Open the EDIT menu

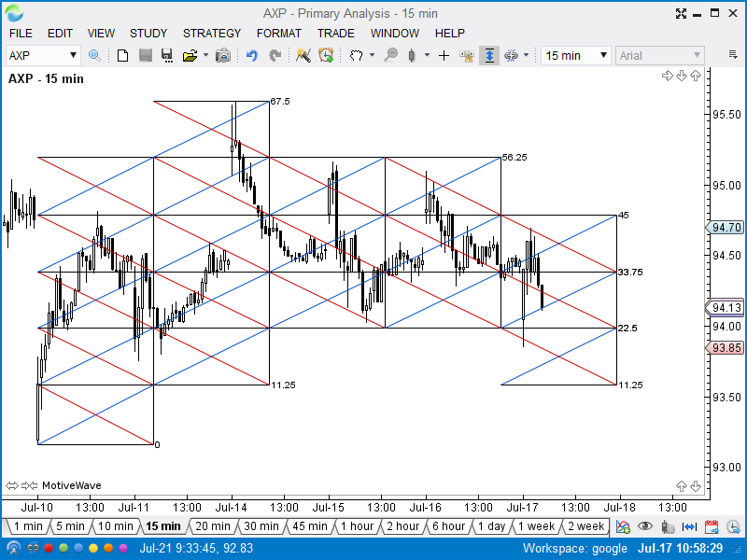pyautogui.click(x=60, y=34)
